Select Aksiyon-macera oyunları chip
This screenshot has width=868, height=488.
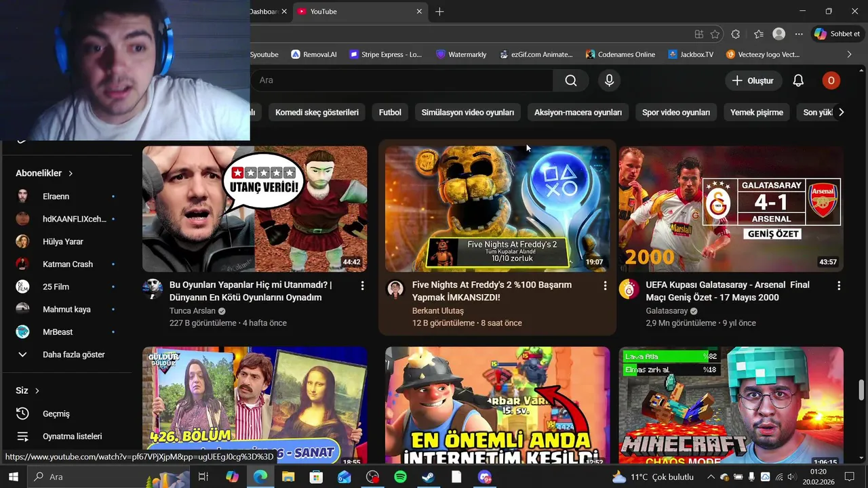tap(578, 113)
